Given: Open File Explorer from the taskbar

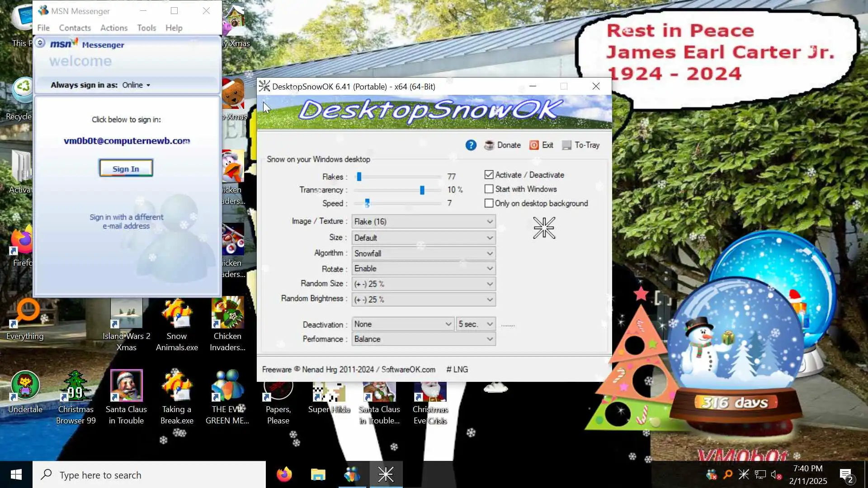Looking at the screenshot, I should (318, 474).
